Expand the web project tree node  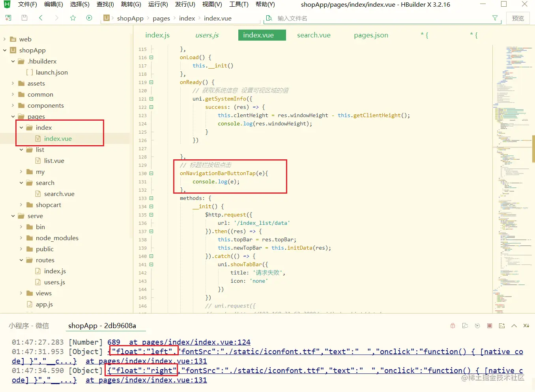point(4,39)
